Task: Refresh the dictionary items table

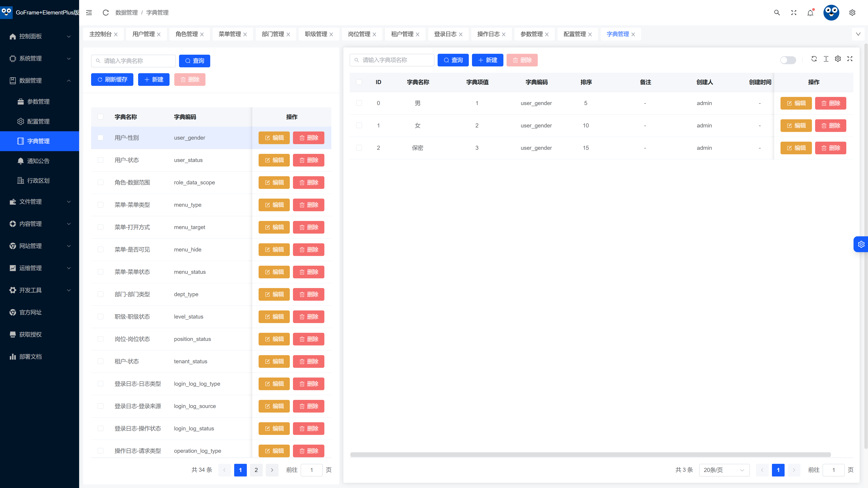Action: click(814, 59)
